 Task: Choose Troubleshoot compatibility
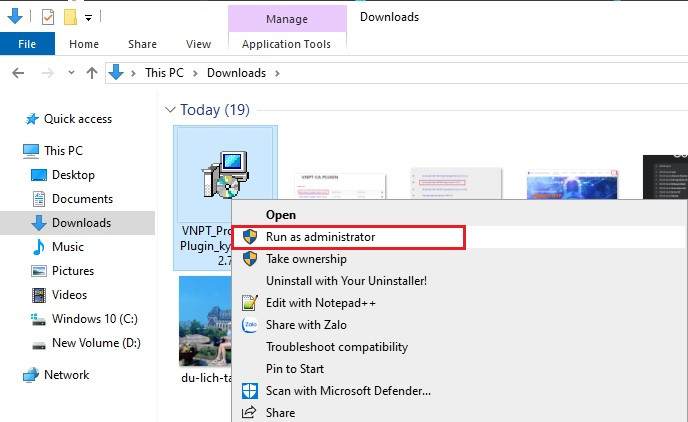(x=337, y=347)
